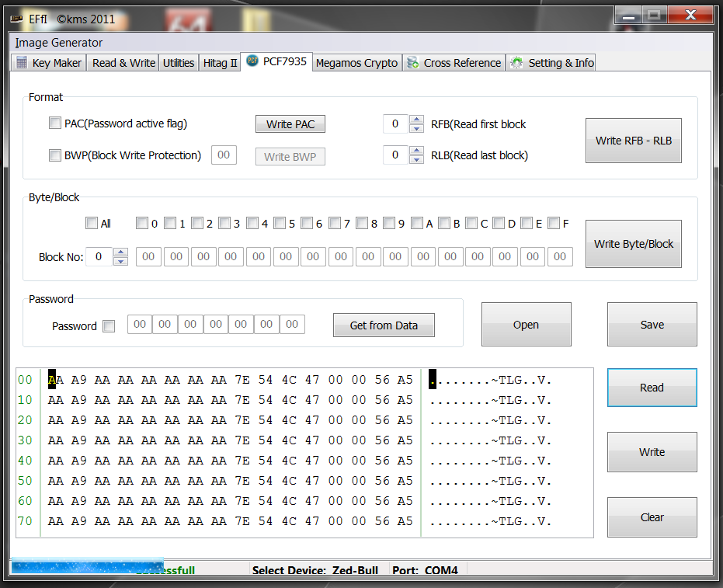
Task: Click the progress bar in status bar
Action: (88, 565)
